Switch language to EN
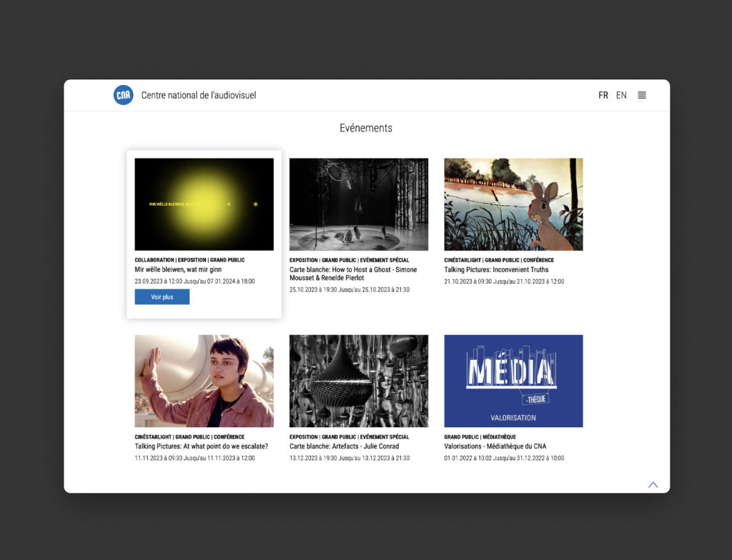 coord(621,95)
